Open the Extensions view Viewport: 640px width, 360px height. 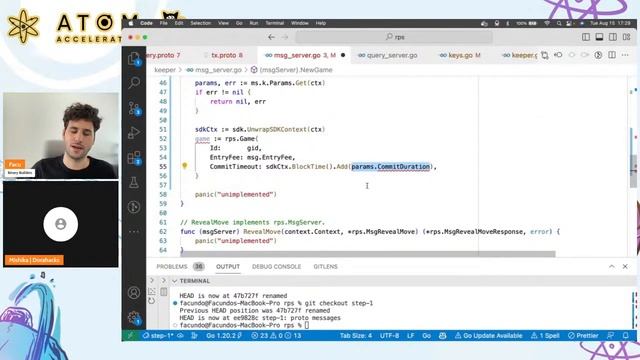134,158
